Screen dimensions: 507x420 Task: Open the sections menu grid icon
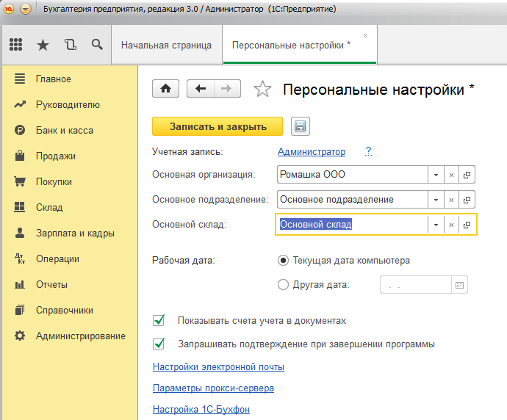(16, 45)
